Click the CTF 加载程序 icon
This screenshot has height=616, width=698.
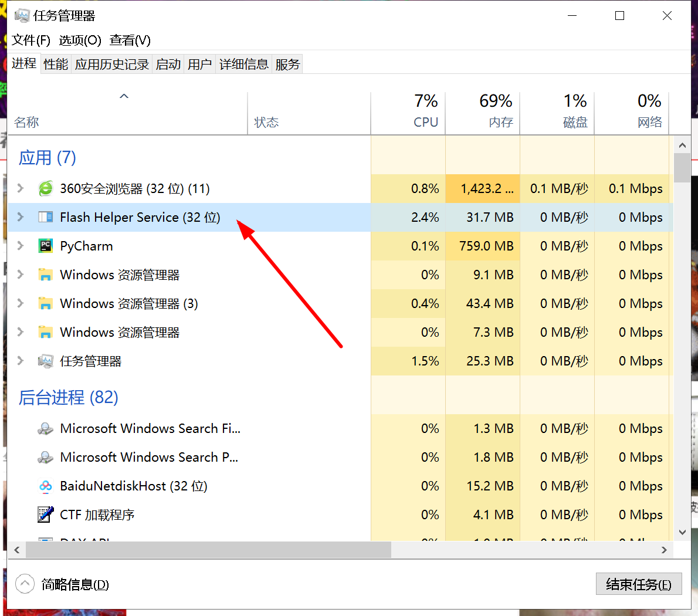pos(45,515)
